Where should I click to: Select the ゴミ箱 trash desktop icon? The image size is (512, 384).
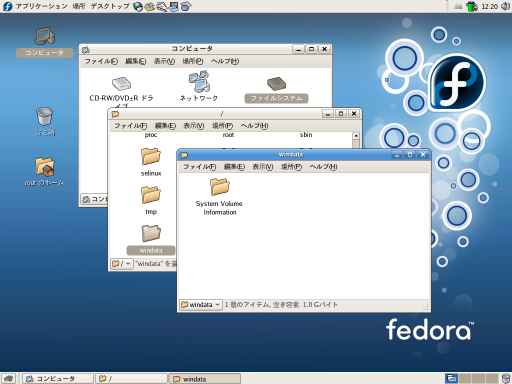tap(45, 122)
